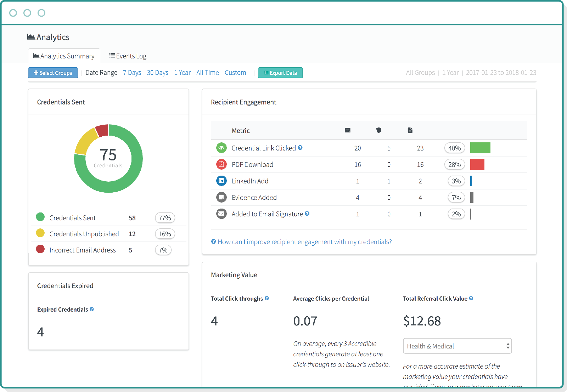
Task: Set date range to 7 Days
Action: 132,72
